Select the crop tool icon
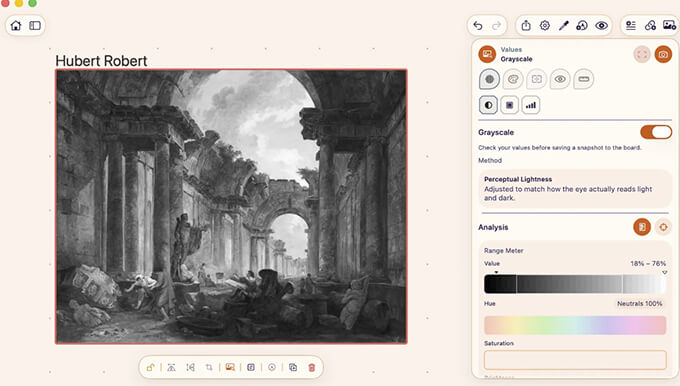 (x=209, y=367)
